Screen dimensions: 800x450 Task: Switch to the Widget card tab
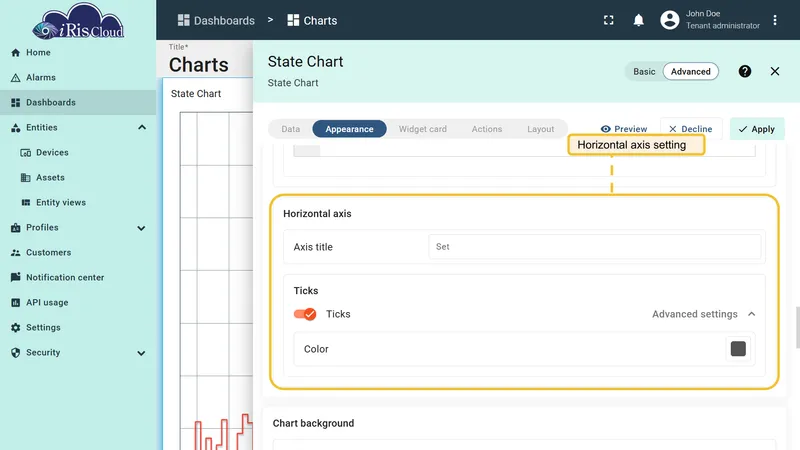[x=422, y=129]
